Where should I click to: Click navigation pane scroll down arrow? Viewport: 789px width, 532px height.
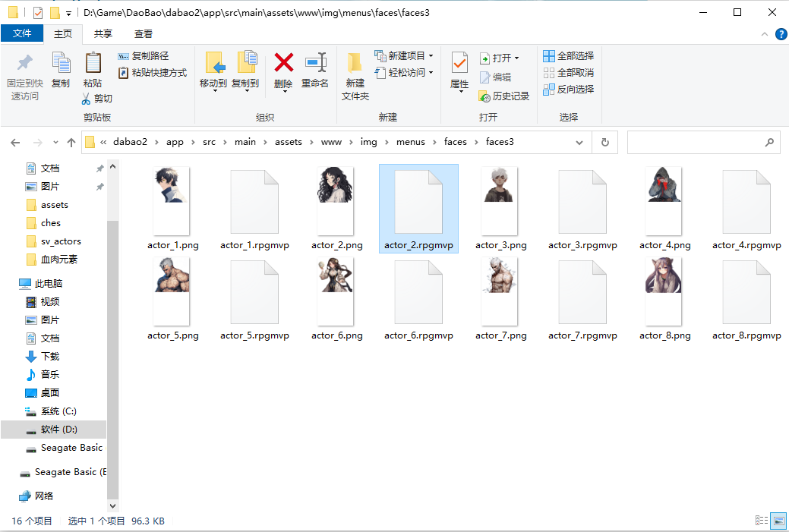(112, 506)
